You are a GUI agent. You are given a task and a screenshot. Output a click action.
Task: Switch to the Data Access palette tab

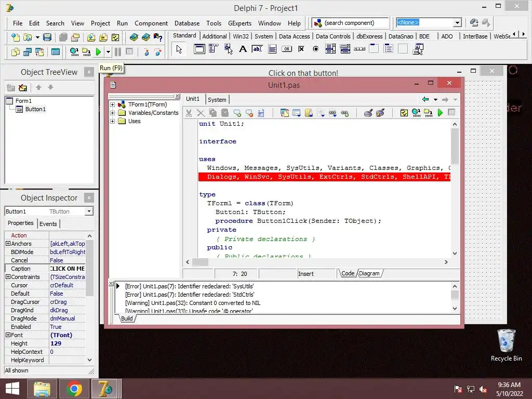pyautogui.click(x=294, y=36)
